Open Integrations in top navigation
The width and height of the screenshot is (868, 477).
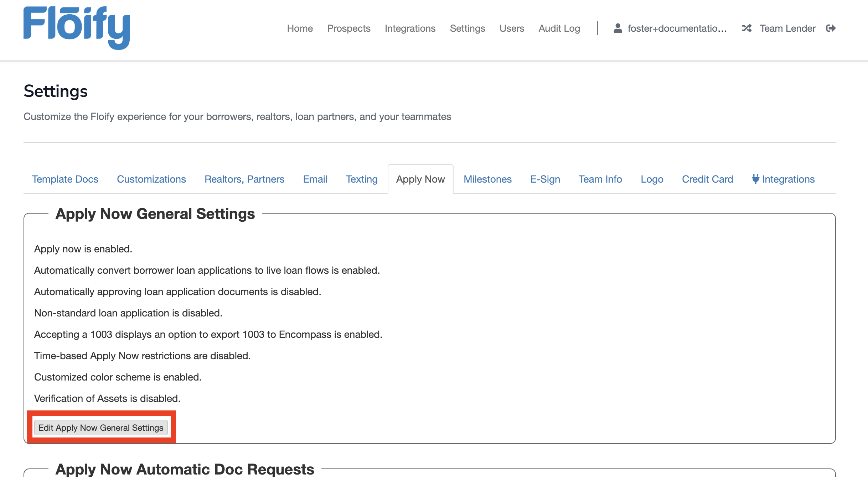(410, 28)
